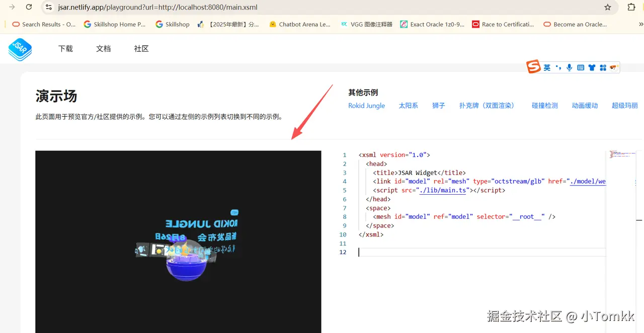Open the Rokid Jungle example

point(366,106)
